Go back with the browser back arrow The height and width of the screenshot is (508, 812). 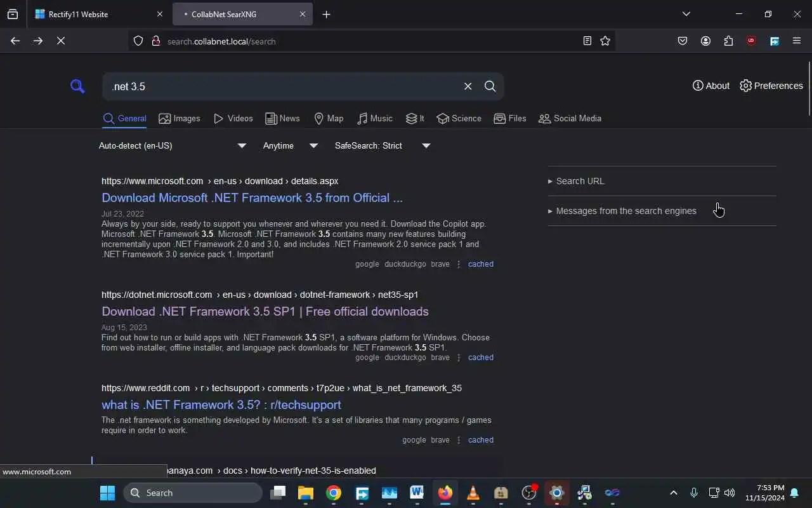pos(15,41)
